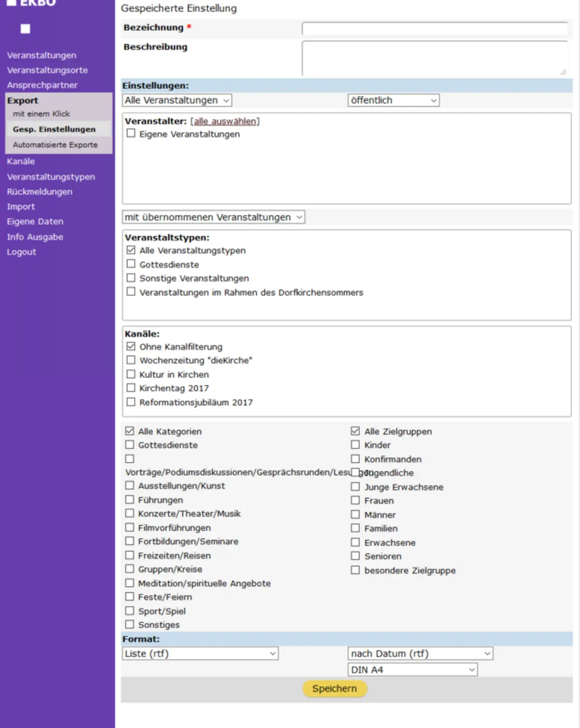
Task: Check Gottesdienste category checkbox
Action: coord(130,445)
